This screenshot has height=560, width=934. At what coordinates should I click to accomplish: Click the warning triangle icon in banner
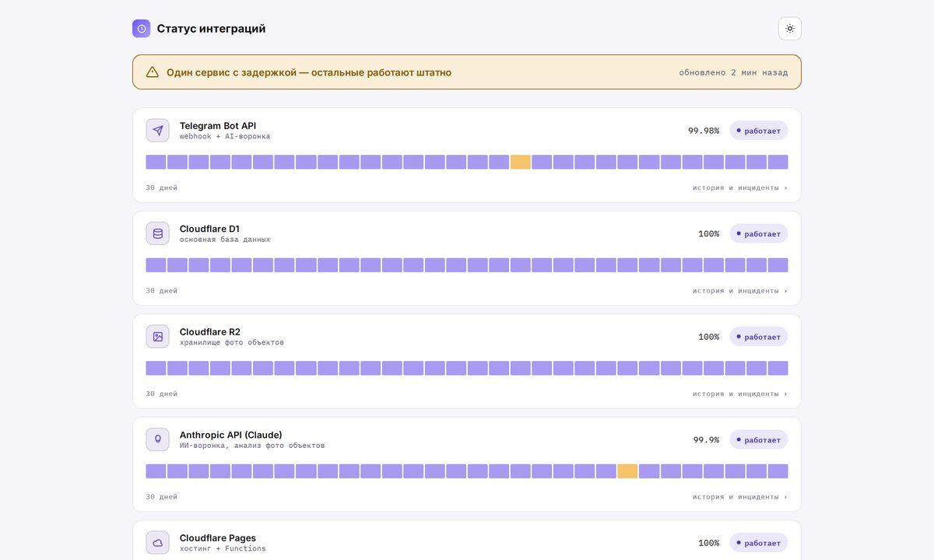tap(153, 72)
